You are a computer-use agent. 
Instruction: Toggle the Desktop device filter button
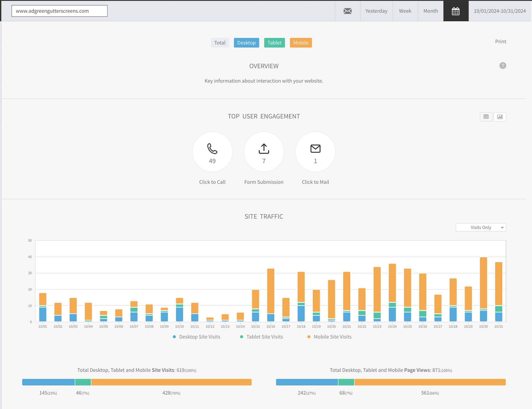(x=246, y=42)
